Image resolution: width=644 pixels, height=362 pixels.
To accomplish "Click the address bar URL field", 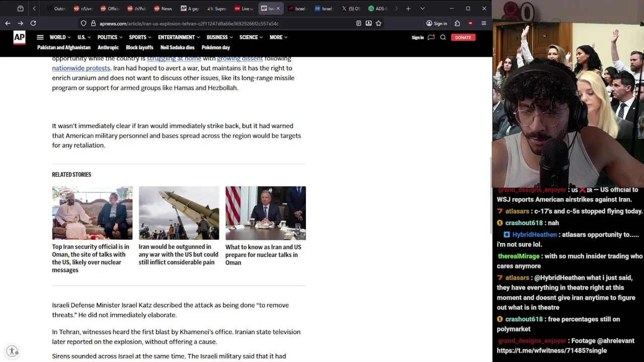I will coord(226,23).
